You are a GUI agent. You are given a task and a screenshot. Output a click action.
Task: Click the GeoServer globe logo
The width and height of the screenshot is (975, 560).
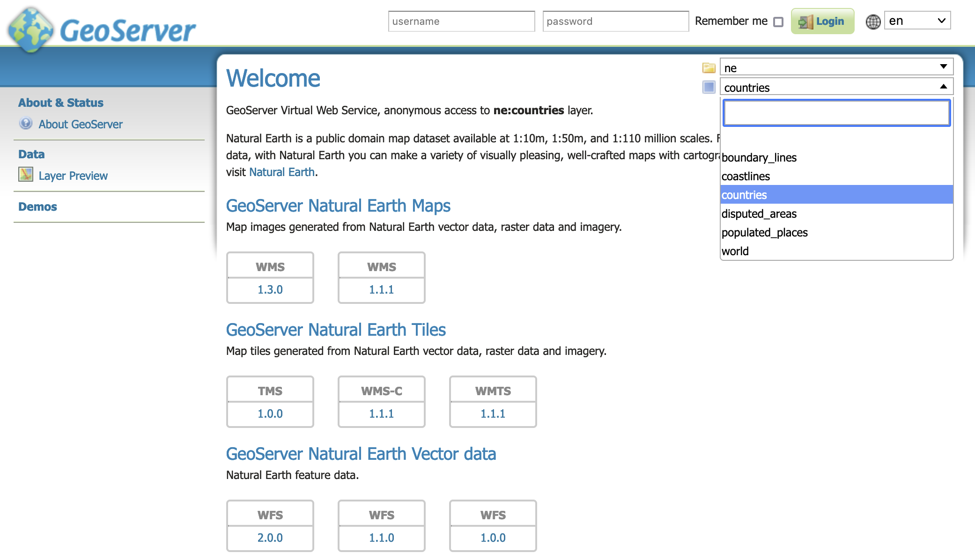point(31,30)
